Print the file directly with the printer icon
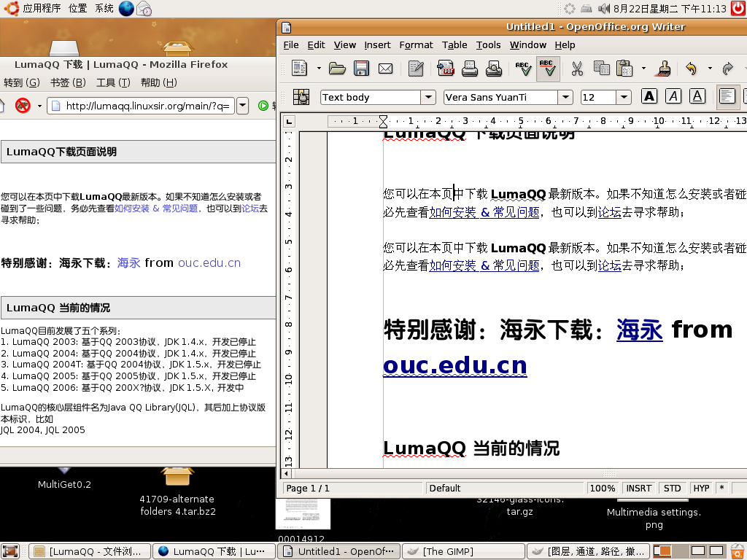Image resolution: width=747 pixels, height=560 pixels. click(469, 69)
